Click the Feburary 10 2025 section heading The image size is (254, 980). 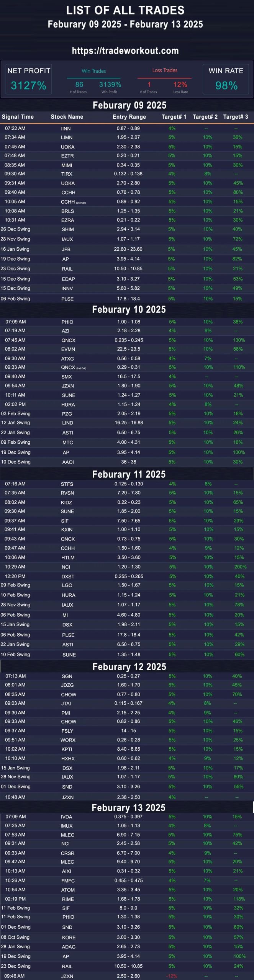click(x=129, y=309)
